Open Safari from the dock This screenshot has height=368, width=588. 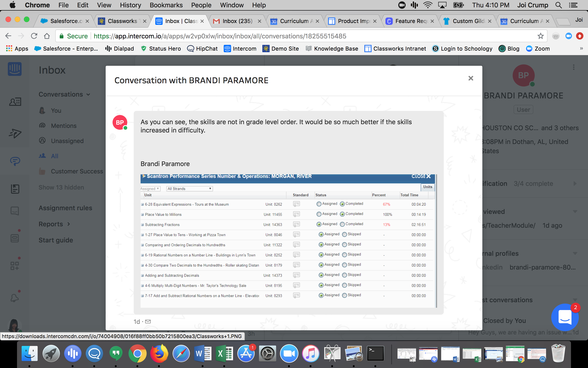click(181, 354)
